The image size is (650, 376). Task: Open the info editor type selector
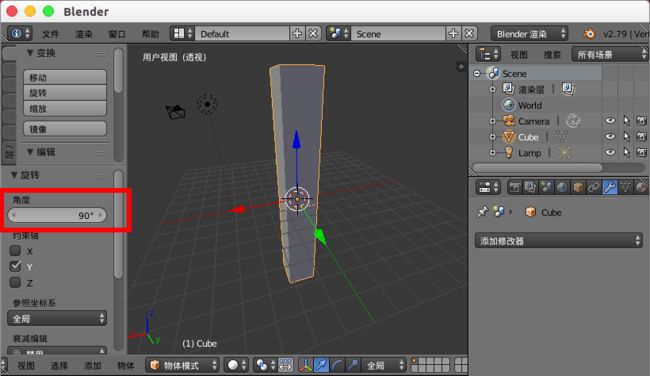(x=19, y=34)
